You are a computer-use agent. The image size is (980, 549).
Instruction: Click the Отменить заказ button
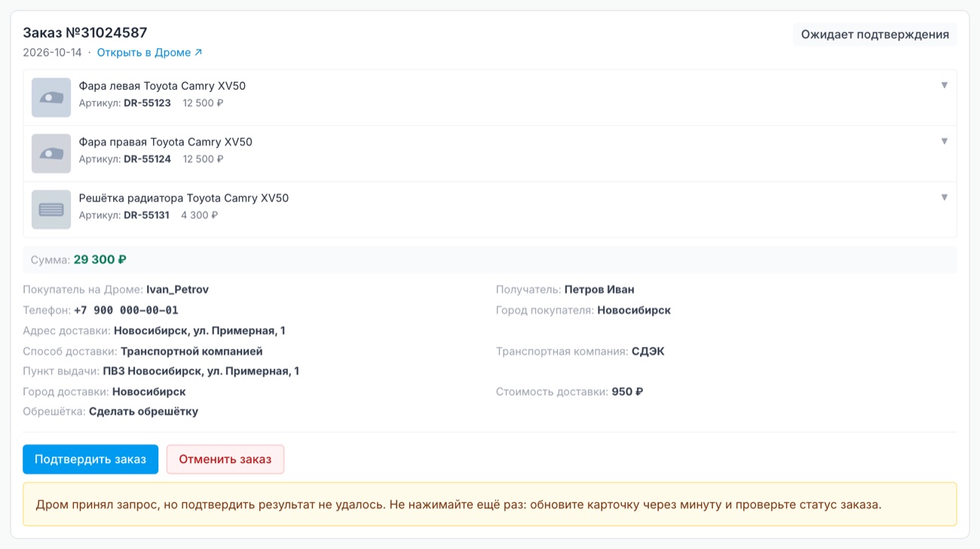point(225,459)
